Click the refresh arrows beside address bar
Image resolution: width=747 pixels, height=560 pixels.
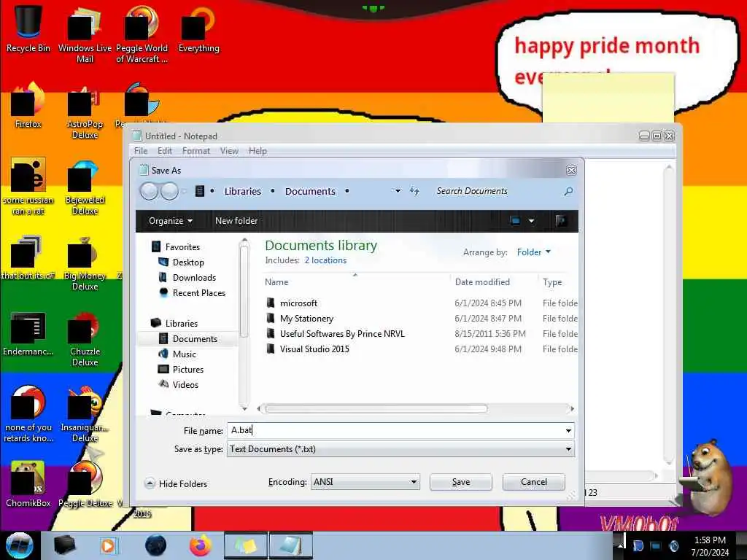[x=414, y=192]
